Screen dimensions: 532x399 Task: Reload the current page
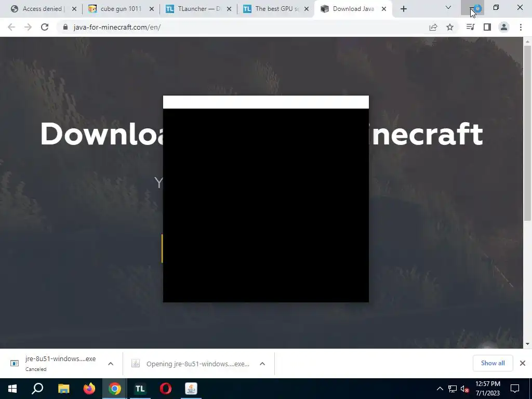tap(45, 27)
